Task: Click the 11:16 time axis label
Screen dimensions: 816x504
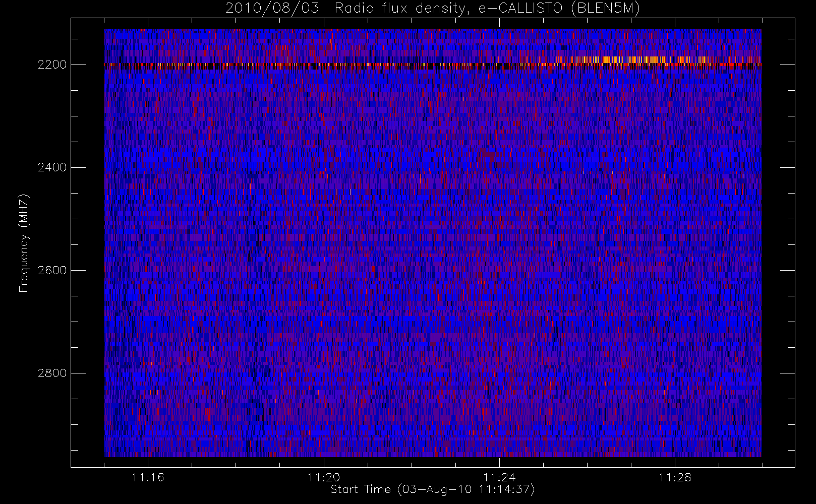Action: pos(148,477)
